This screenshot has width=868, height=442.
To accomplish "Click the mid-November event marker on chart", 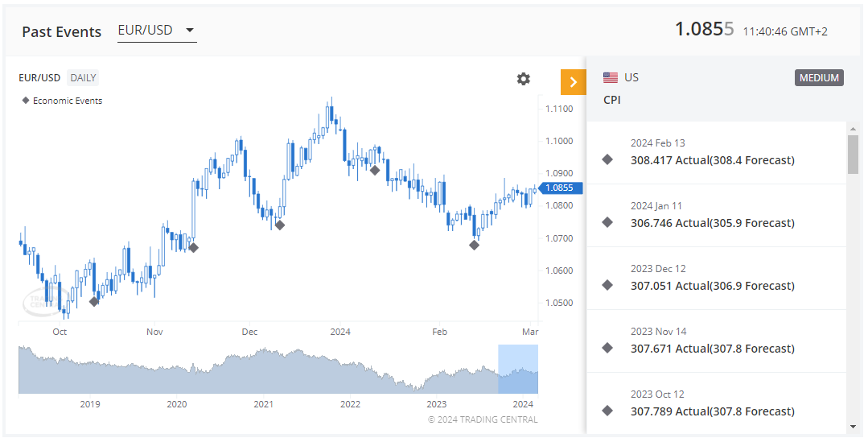I will [x=193, y=248].
